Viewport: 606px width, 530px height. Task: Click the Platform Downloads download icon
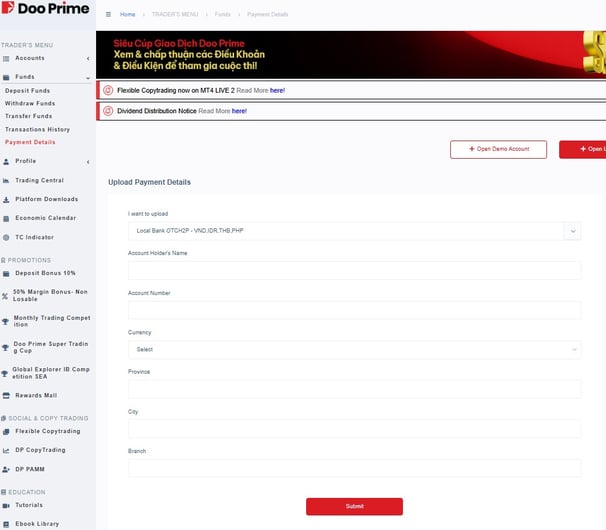pos(6,199)
